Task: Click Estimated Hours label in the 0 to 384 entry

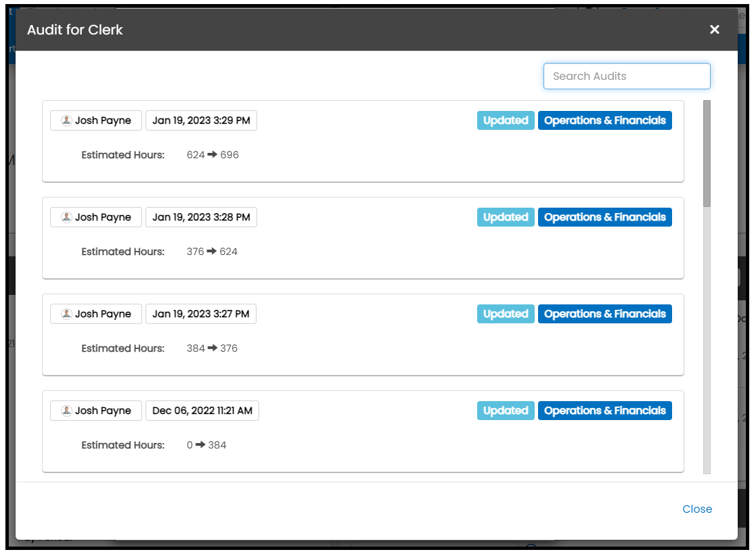Action: tap(123, 445)
